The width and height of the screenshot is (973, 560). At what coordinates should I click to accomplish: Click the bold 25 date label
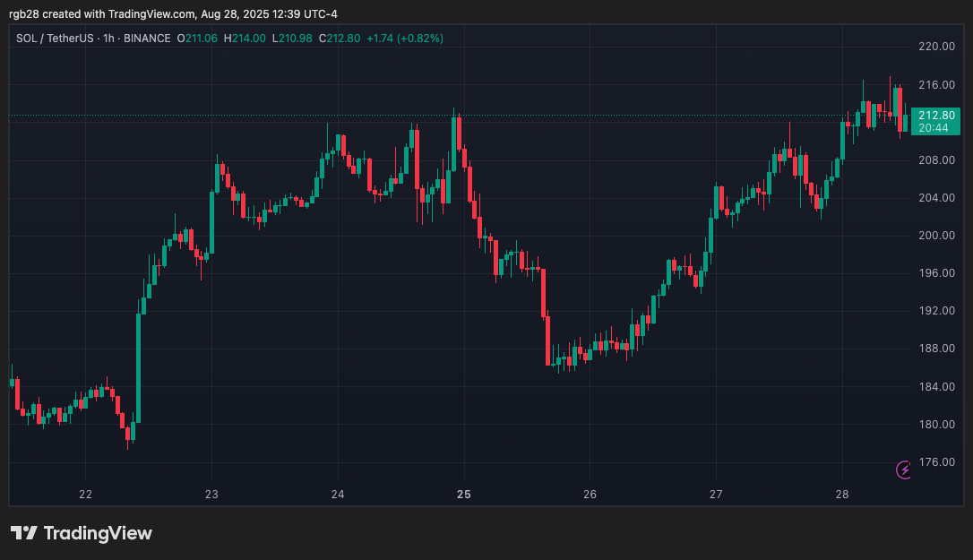pyautogui.click(x=463, y=495)
